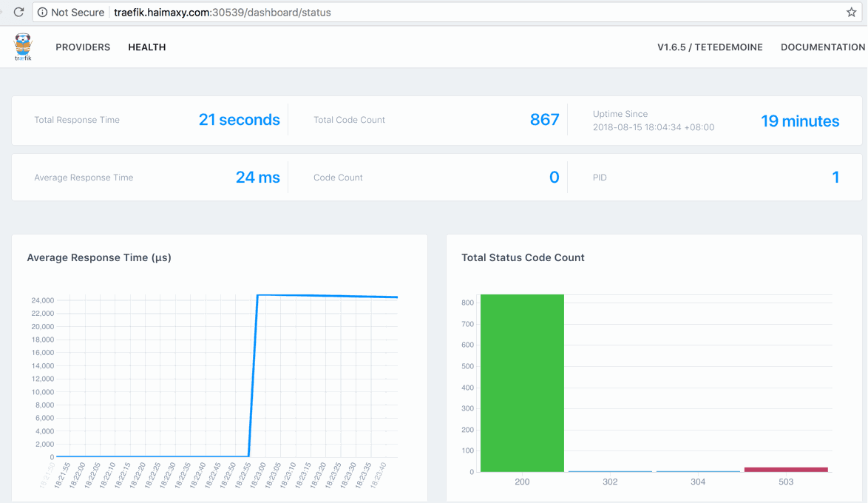Click the 24 ms average response value

[257, 178]
